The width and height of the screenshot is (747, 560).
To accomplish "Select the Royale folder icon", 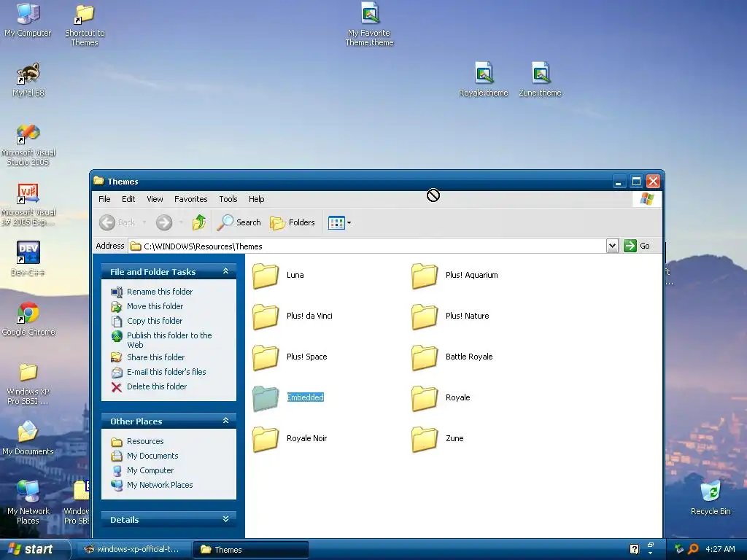I will [425, 398].
